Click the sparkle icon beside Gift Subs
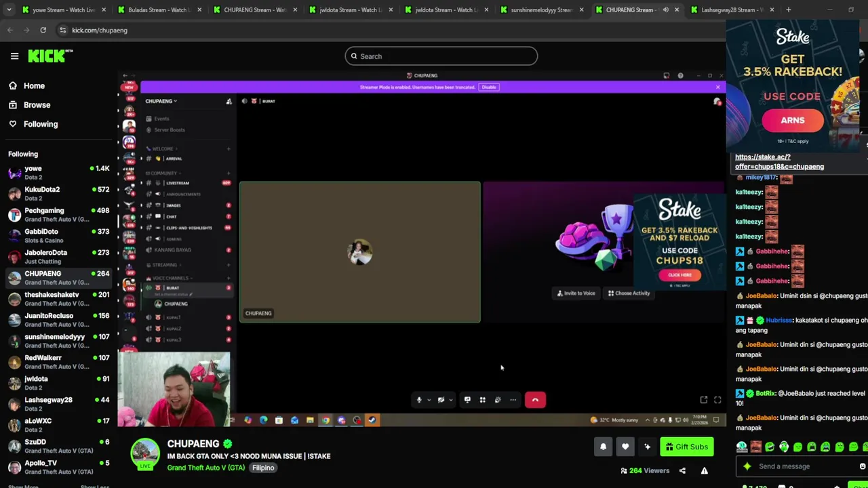This screenshot has width=868, height=488. tap(647, 447)
